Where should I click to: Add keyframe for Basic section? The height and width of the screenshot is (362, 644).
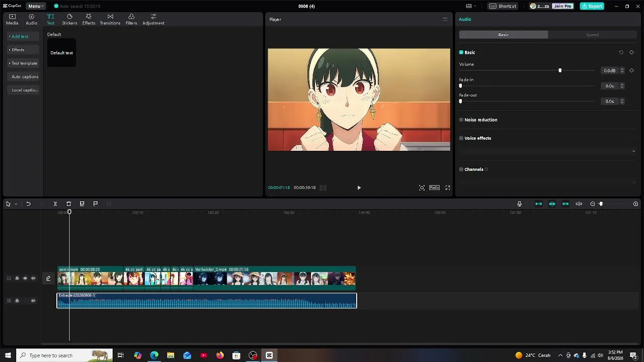click(x=632, y=52)
